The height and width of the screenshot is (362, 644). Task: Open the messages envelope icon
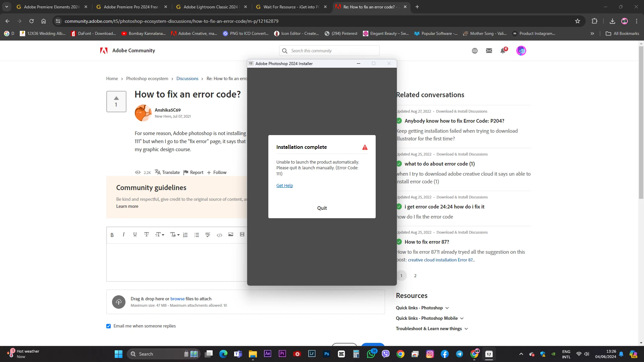point(489,51)
